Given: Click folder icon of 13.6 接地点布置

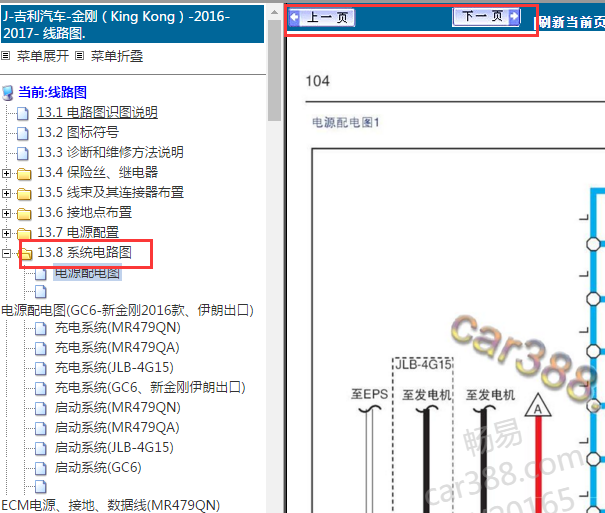Looking at the screenshot, I should [x=24, y=214].
